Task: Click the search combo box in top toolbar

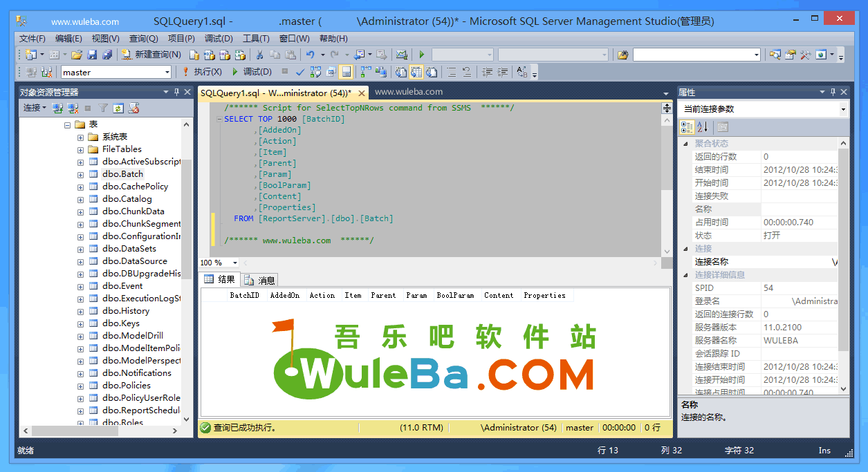Action: click(x=696, y=55)
